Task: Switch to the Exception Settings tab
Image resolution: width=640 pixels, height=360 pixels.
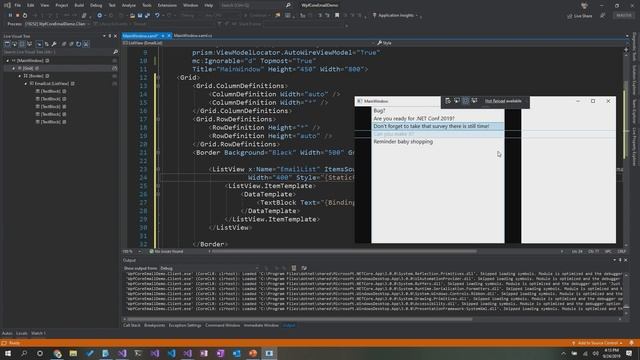Action: [x=185, y=325]
